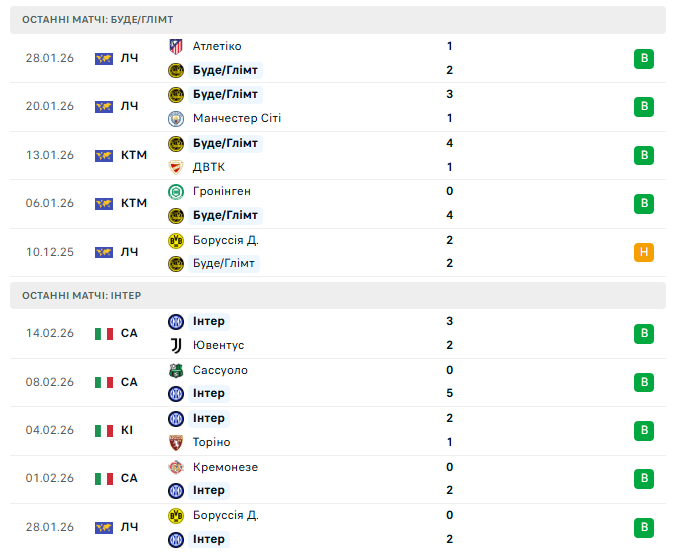The height and width of the screenshot is (558, 675).
Task: Click the ДВТК team logo
Action: [176, 167]
